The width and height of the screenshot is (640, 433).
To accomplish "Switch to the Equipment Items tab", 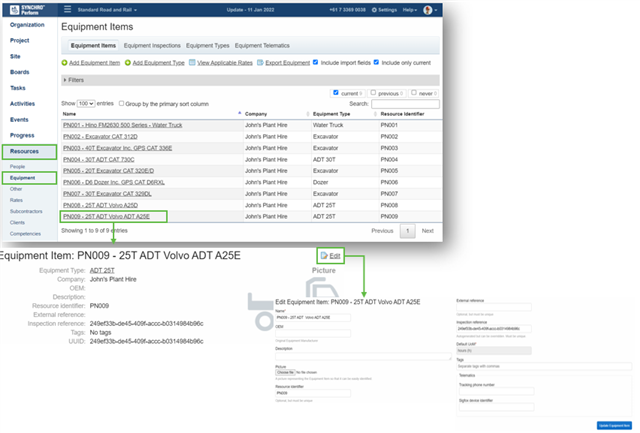I will [93, 46].
